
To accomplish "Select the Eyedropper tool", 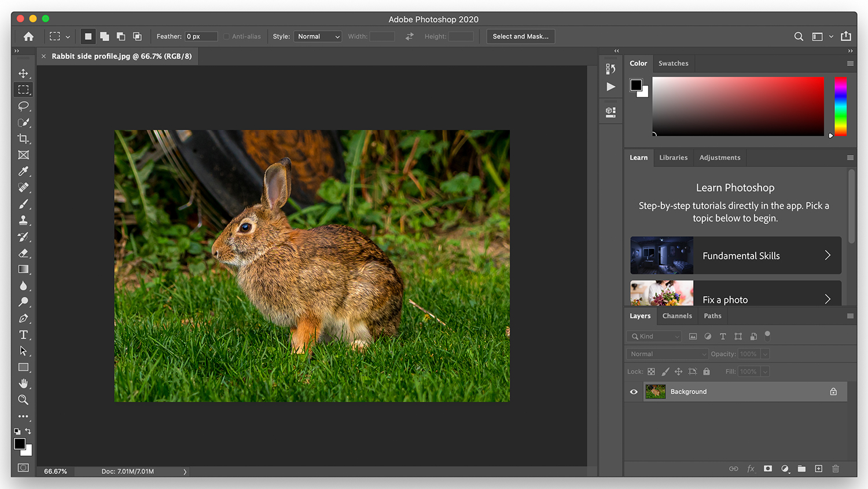I will pyautogui.click(x=24, y=171).
